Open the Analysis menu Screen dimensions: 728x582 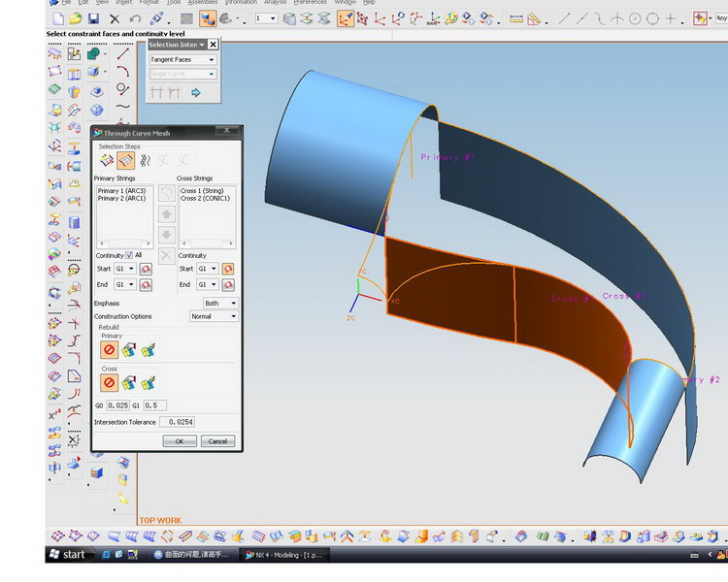275,3
